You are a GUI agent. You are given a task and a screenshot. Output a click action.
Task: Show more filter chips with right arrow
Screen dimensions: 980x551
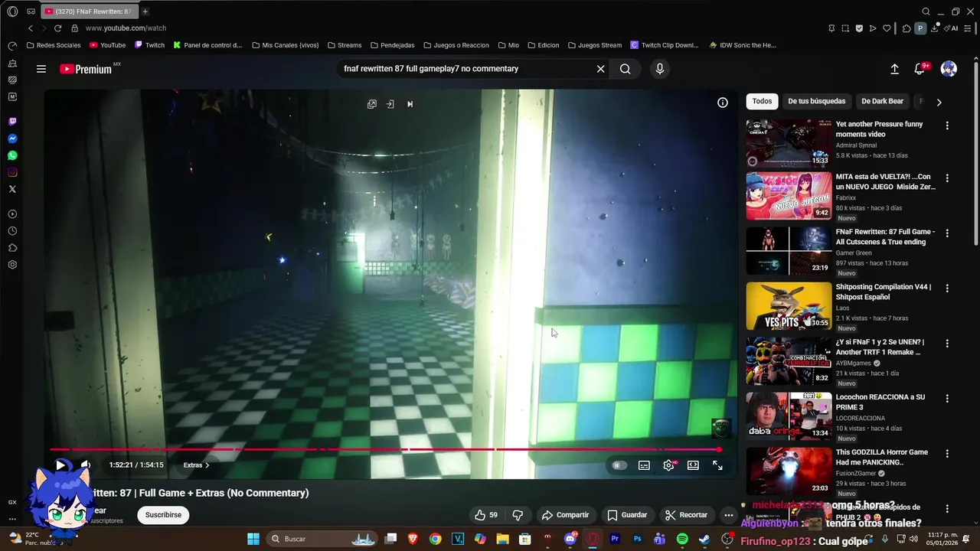[939, 102]
